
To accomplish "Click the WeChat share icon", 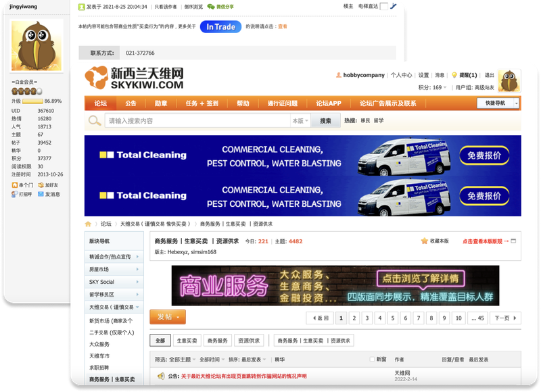I will pos(211,7).
